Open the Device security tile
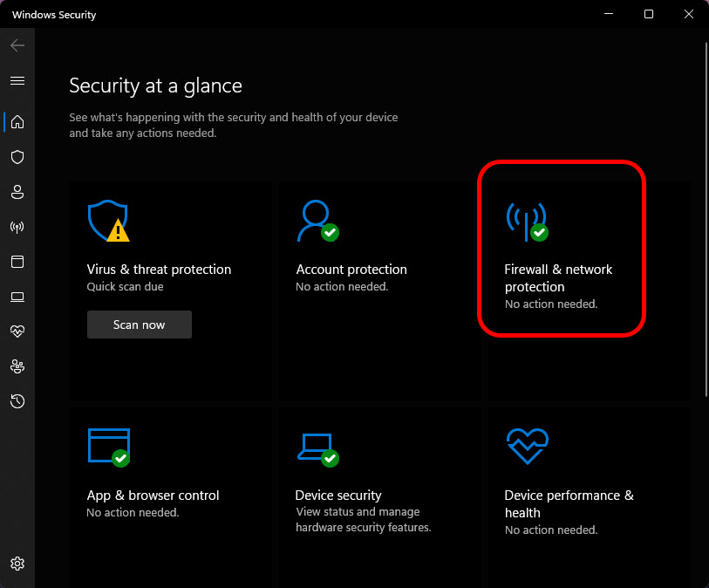 click(380, 497)
